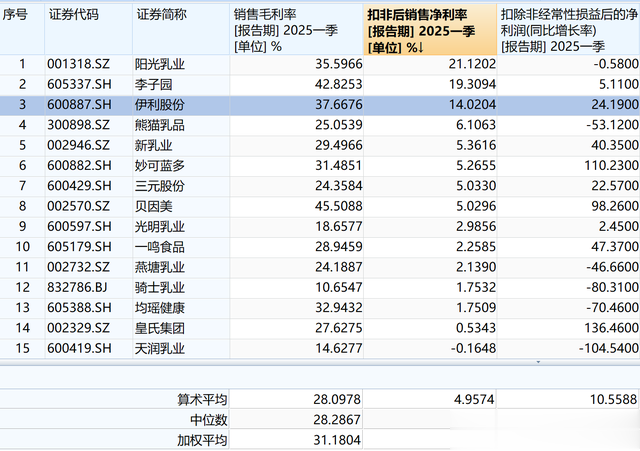
Task: Select the 皇氏集团 name cell
Action: (160, 328)
